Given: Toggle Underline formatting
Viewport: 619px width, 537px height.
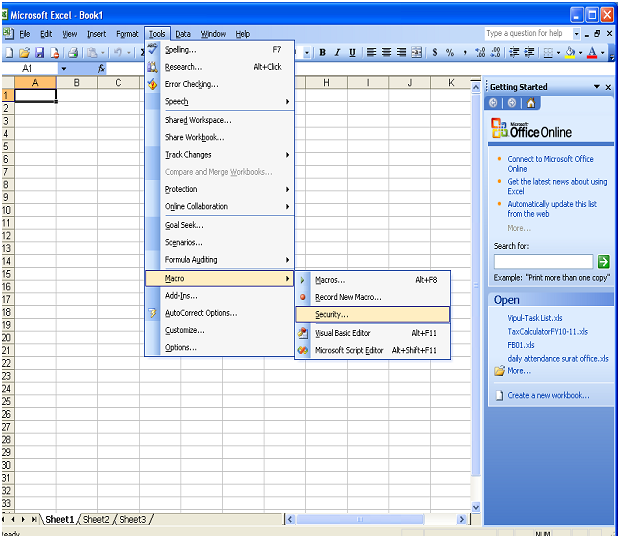Looking at the screenshot, I should pos(353,53).
